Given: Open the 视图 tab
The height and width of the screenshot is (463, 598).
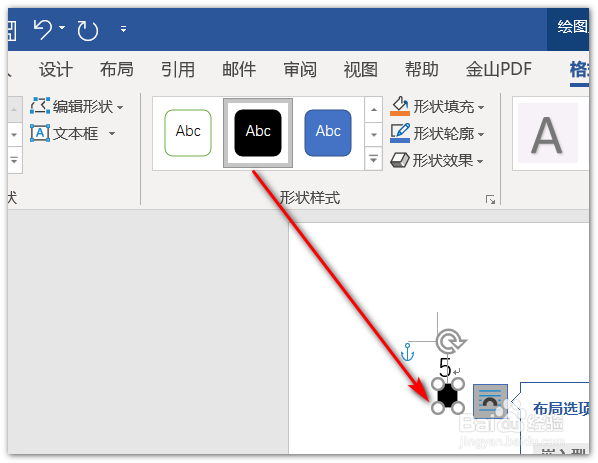Looking at the screenshot, I should coord(361,69).
